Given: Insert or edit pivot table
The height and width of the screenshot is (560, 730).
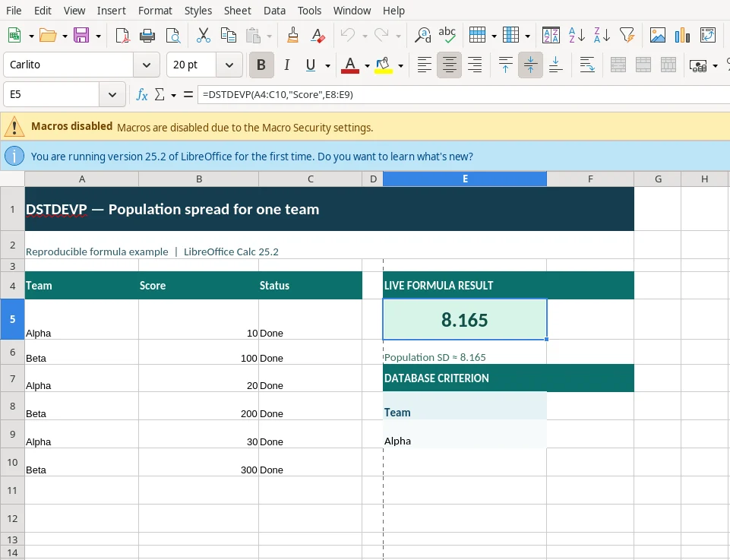Looking at the screenshot, I should (708, 36).
